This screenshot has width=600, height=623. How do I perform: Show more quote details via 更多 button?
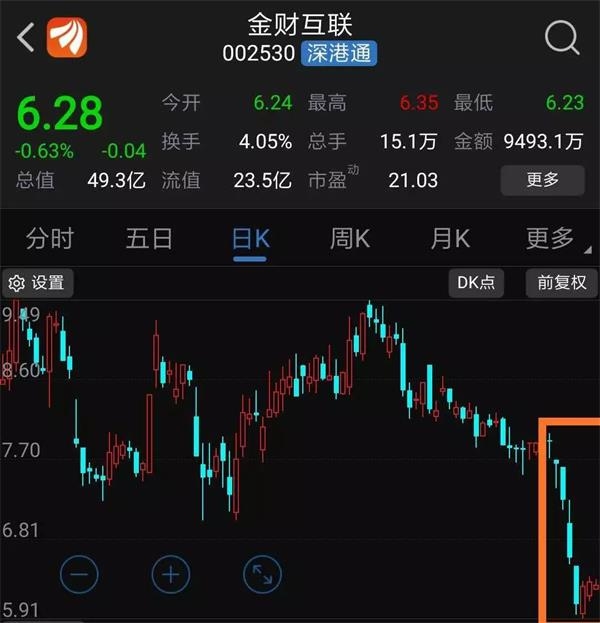542,180
